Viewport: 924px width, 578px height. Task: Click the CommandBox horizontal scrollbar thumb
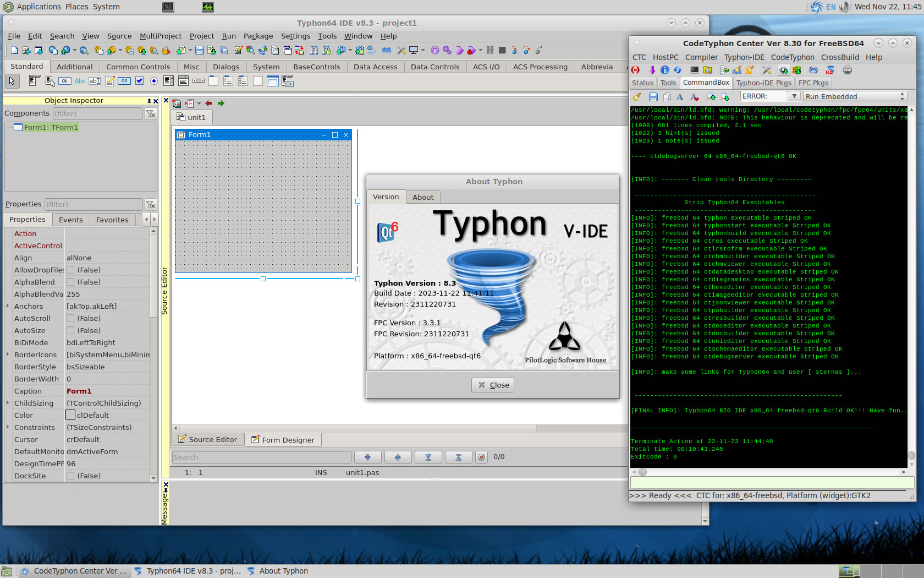tap(642, 472)
